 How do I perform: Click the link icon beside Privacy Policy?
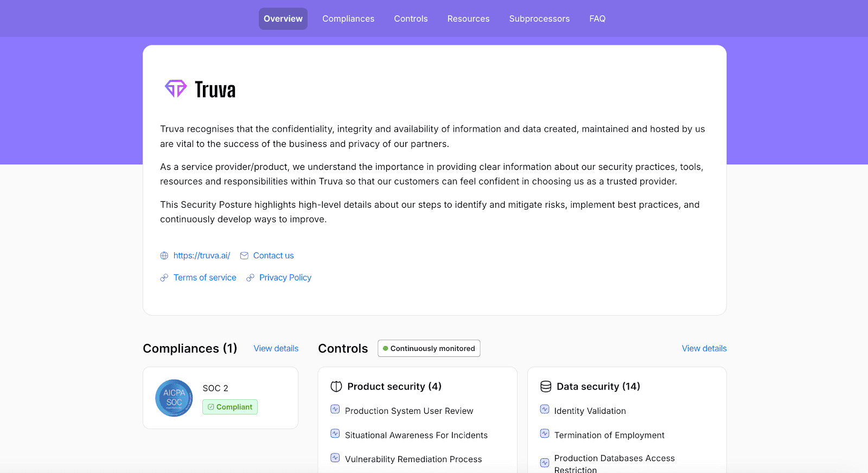click(250, 278)
